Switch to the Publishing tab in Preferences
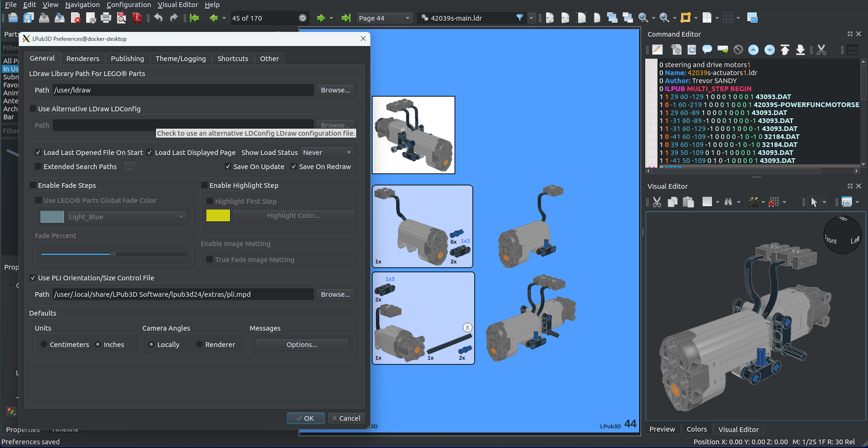Viewport: 868px width, 448px height. 127,58
